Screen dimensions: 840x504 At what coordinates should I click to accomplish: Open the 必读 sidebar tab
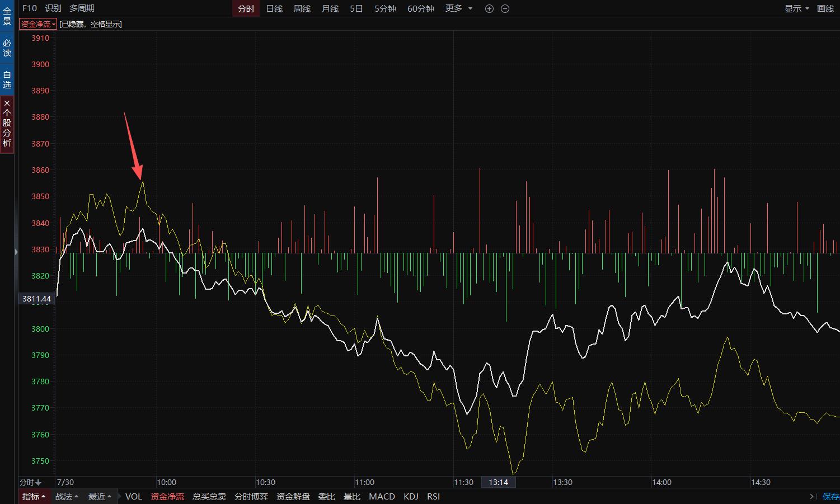click(7, 48)
